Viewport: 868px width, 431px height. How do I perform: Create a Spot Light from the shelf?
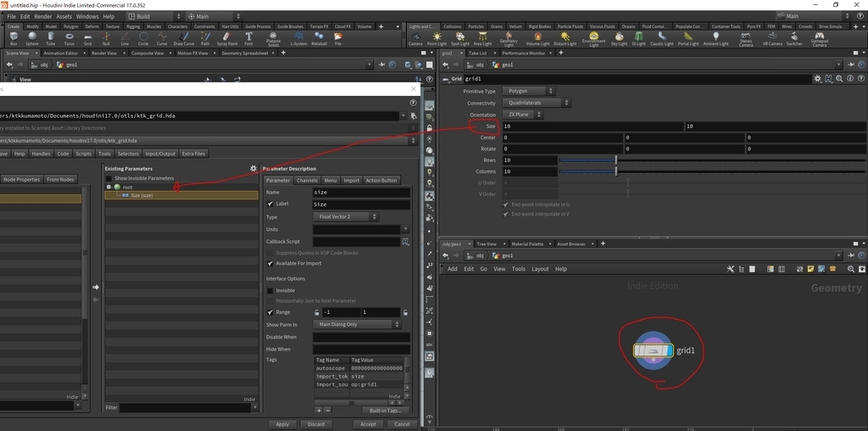460,38
